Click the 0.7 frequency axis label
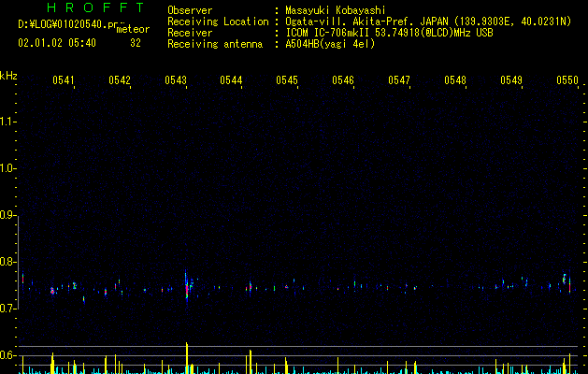Viewport: 588px width, 374px height. coord(7,309)
